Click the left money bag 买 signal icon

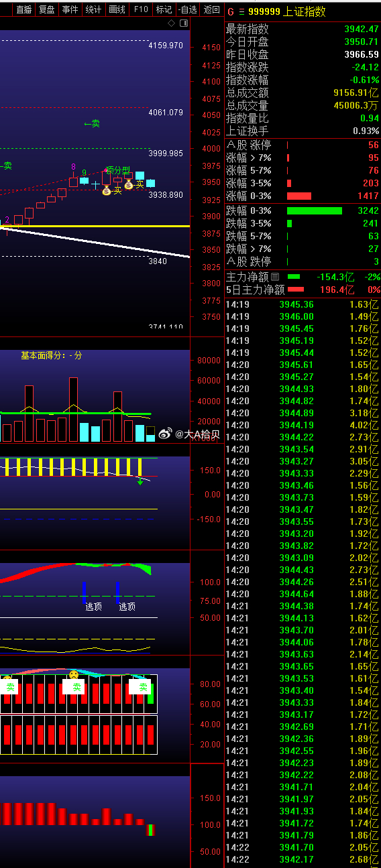(x=106, y=191)
